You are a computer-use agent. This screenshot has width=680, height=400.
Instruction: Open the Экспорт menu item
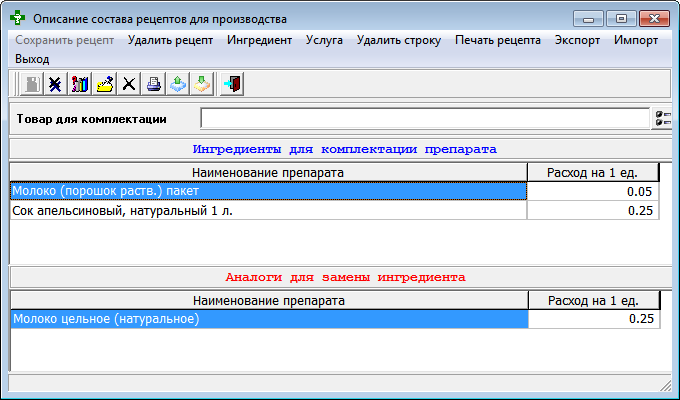tap(577, 40)
